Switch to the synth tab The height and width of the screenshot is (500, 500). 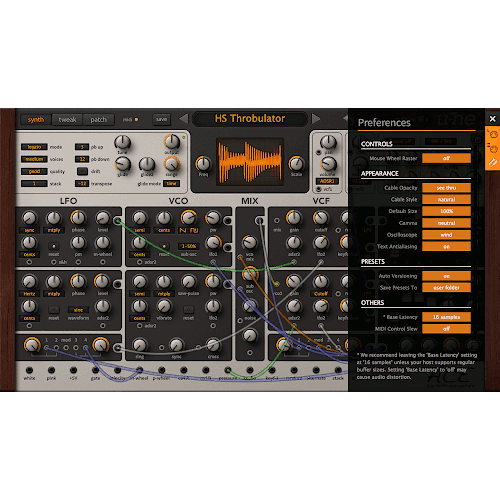click(36, 120)
